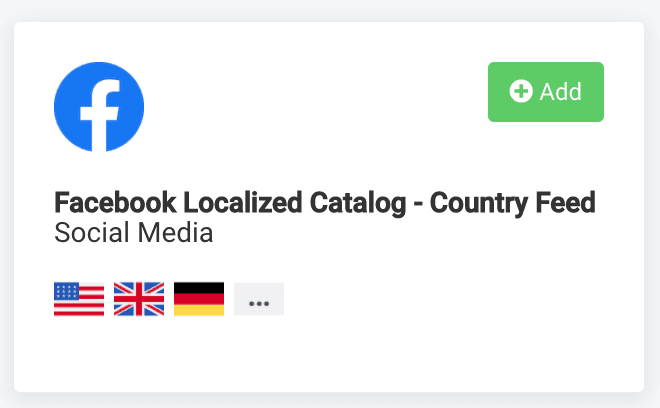
Task: Click the plus icon inside Add button
Action: (x=521, y=91)
